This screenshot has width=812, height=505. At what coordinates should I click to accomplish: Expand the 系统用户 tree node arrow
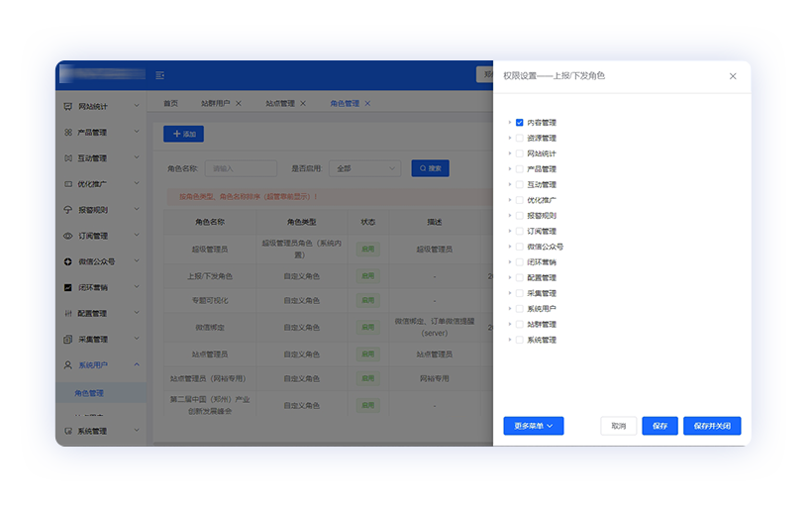[x=510, y=309]
